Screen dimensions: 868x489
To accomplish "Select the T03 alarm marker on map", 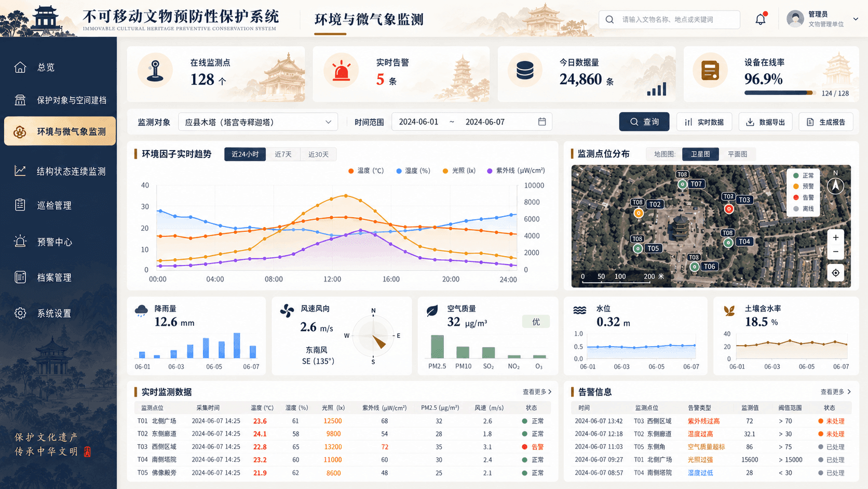I will point(729,209).
